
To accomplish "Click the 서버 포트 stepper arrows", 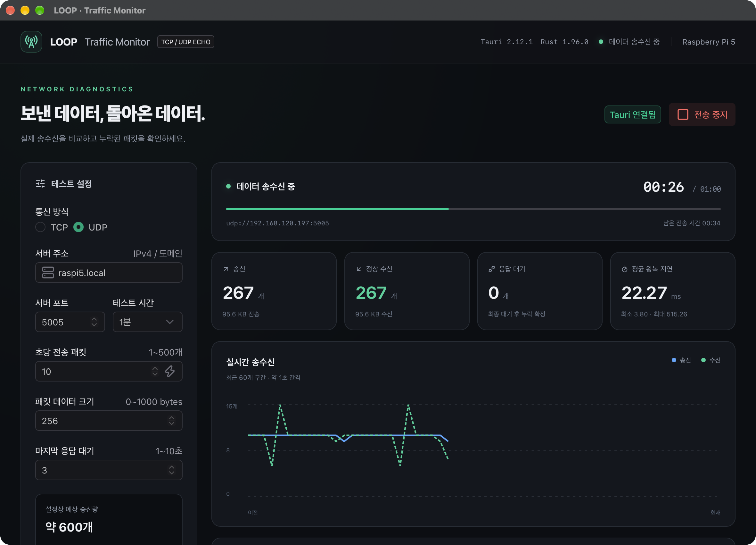I will click(94, 322).
